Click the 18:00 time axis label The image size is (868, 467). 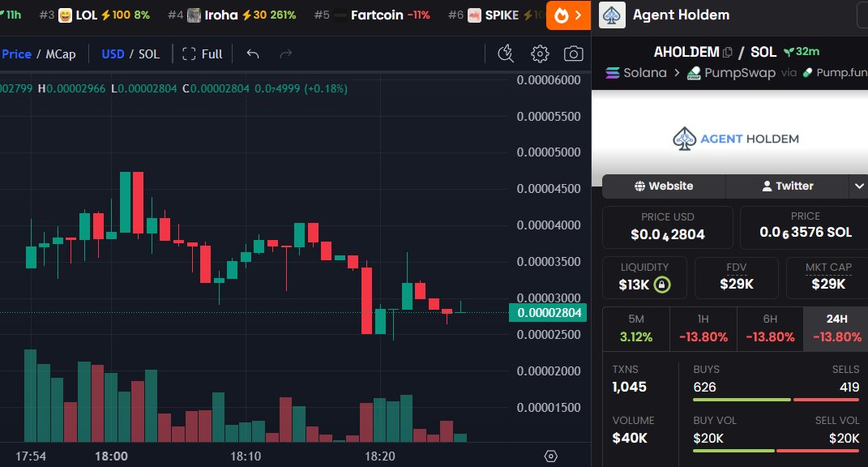pyautogui.click(x=111, y=456)
